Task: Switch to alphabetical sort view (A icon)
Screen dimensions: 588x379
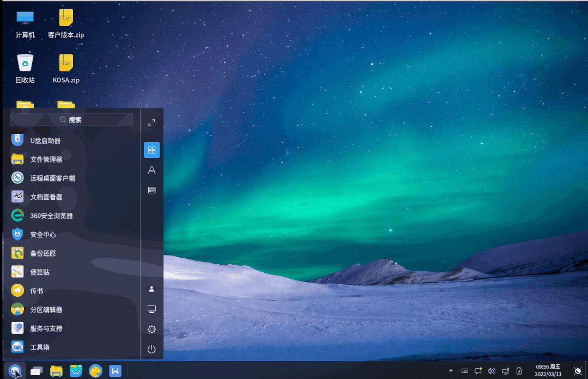Action: (151, 170)
